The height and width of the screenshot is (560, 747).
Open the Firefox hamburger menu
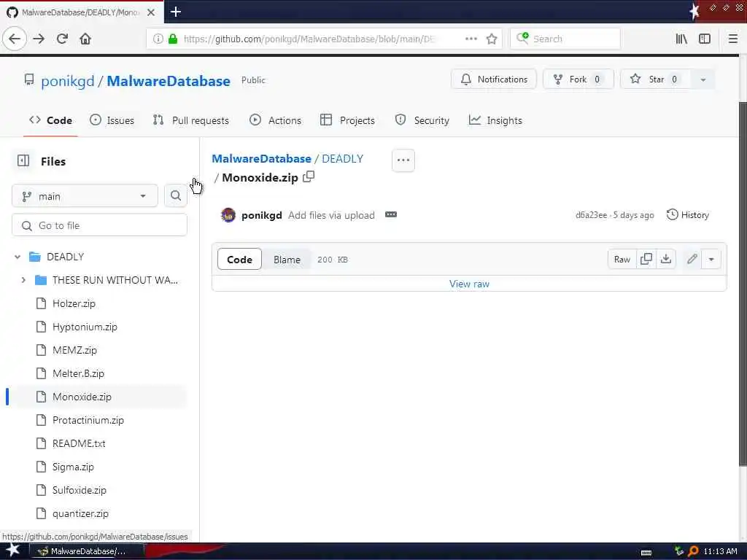pos(733,39)
